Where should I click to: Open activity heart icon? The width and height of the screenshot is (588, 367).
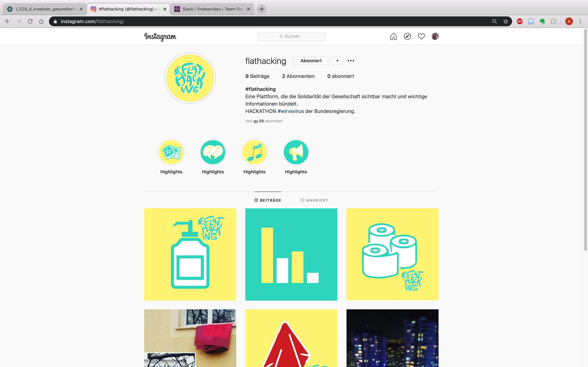click(421, 36)
